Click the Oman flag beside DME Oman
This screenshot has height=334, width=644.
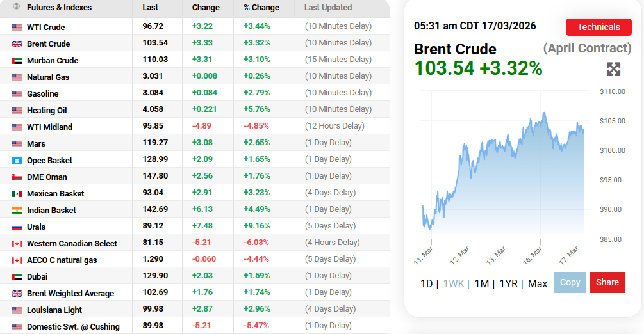tap(17, 177)
